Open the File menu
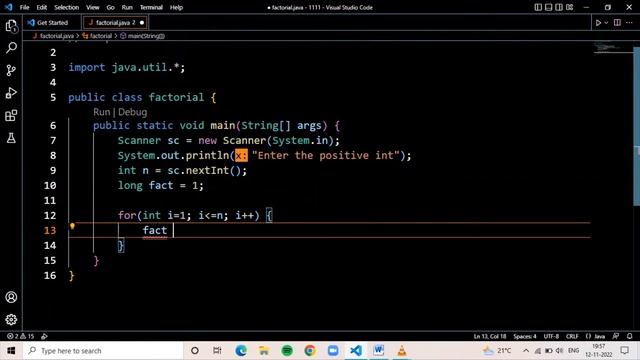Image resolution: width=640 pixels, height=360 pixels. click(x=24, y=7)
